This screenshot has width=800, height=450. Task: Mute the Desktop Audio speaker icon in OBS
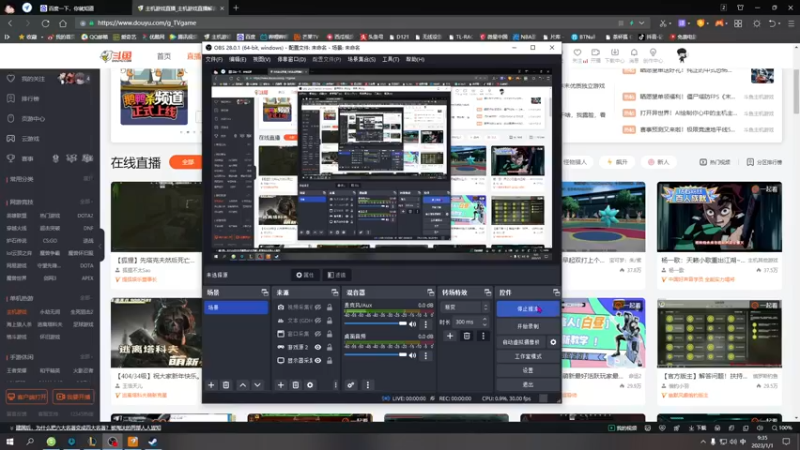click(x=412, y=355)
